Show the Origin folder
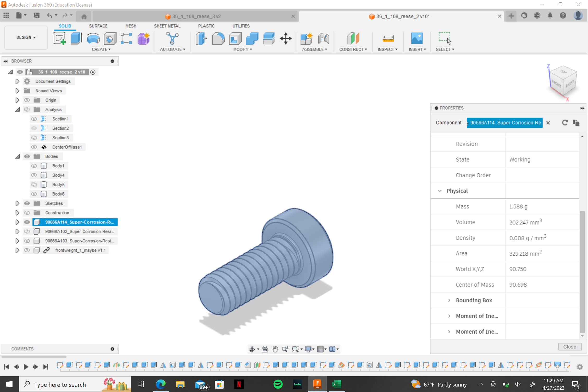 click(x=27, y=100)
